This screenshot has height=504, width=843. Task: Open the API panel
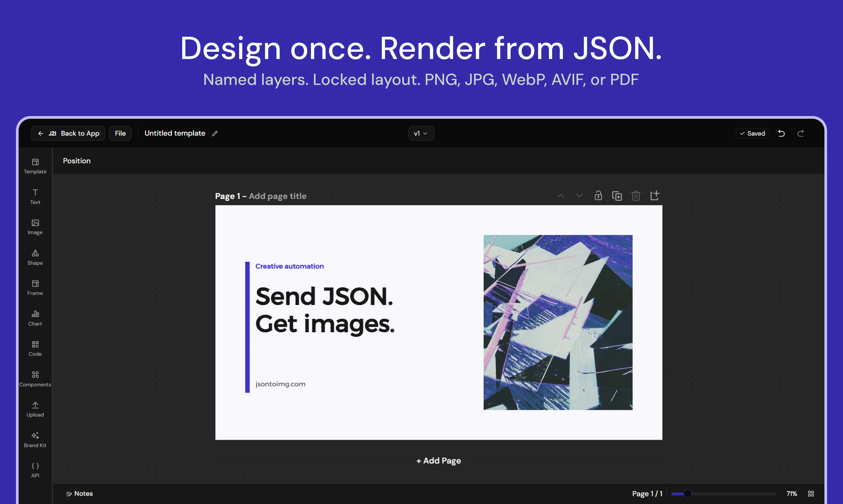(x=35, y=470)
